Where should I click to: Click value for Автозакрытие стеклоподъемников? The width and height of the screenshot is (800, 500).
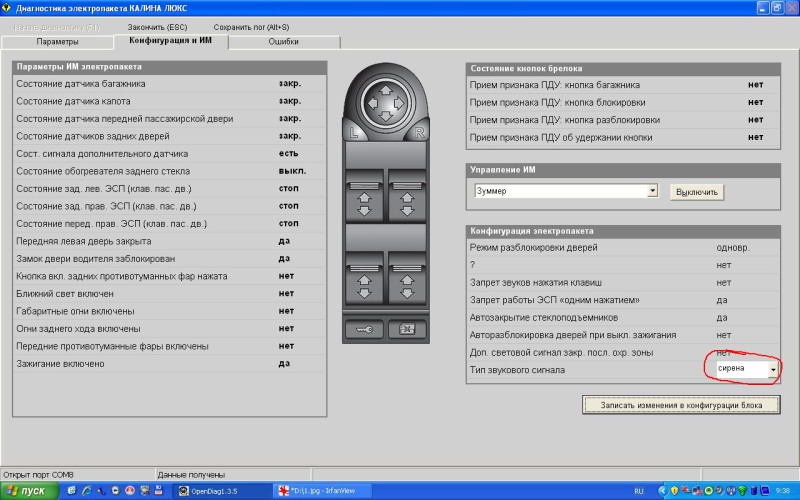point(721,317)
